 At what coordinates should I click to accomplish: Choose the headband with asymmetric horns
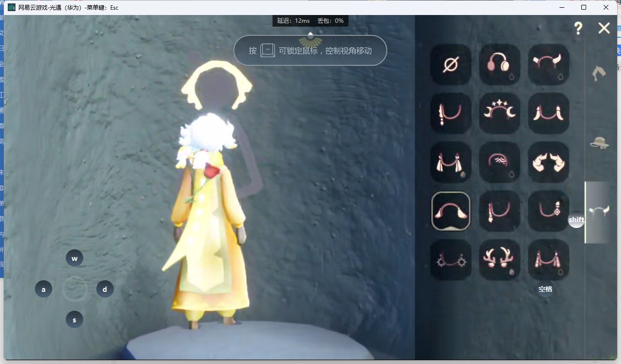point(548,65)
